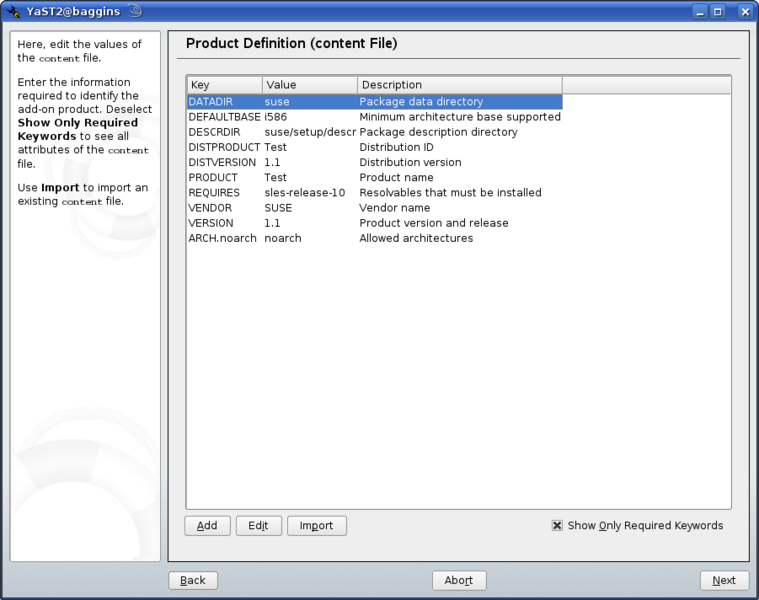Select the PRODUCT key row
The height and width of the screenshot is (600, 759).
pos(375,178)
